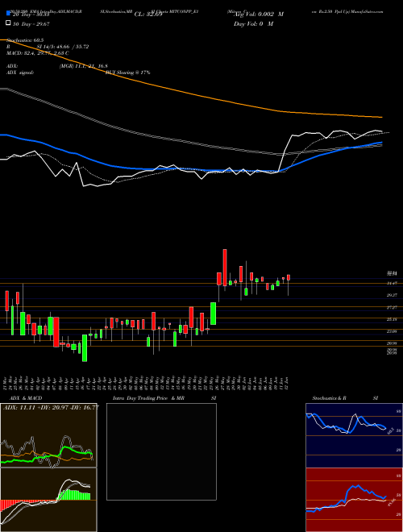The image size is (403, 532).
Task: Click the orange 200-day moving average line
Action: pyautogui.click(x=190, y=93)
